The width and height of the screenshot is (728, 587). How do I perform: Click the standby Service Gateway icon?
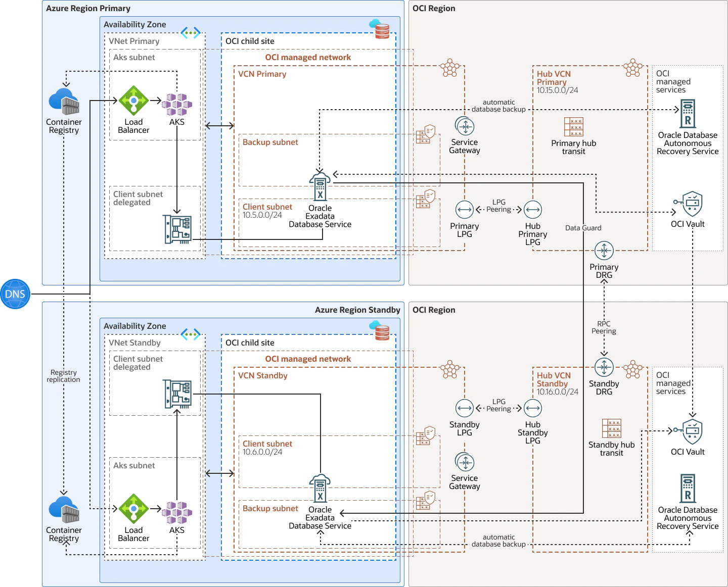(465, 462)
